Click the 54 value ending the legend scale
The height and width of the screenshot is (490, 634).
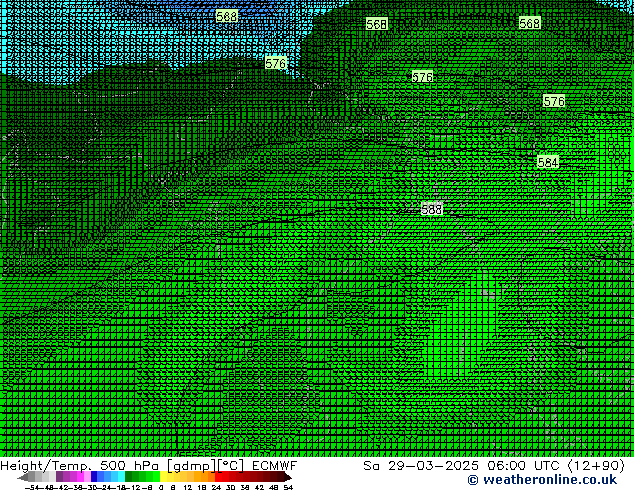coord(288,488)
